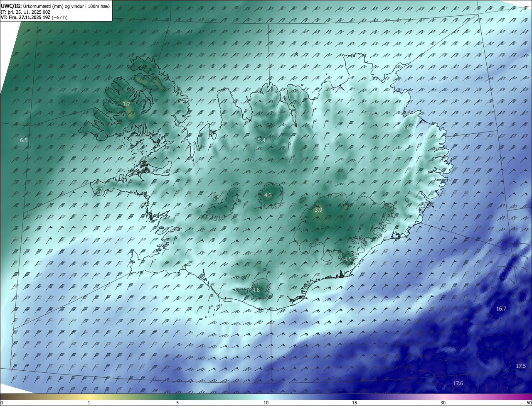The height and width of the screenshot is (406, 532).
Task: Click the 15 tick label on the color scale
Action: [x=355, y=403]
